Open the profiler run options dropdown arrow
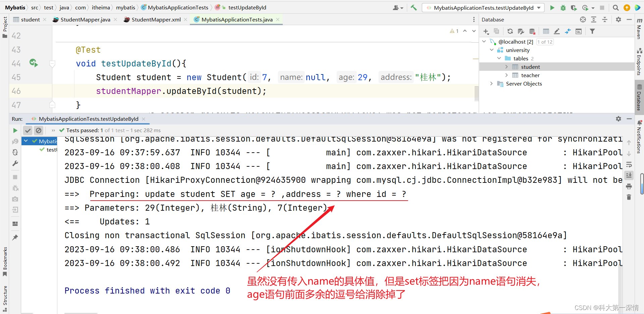644x314 pixels. pyautogui.click(x=593, y=8)
